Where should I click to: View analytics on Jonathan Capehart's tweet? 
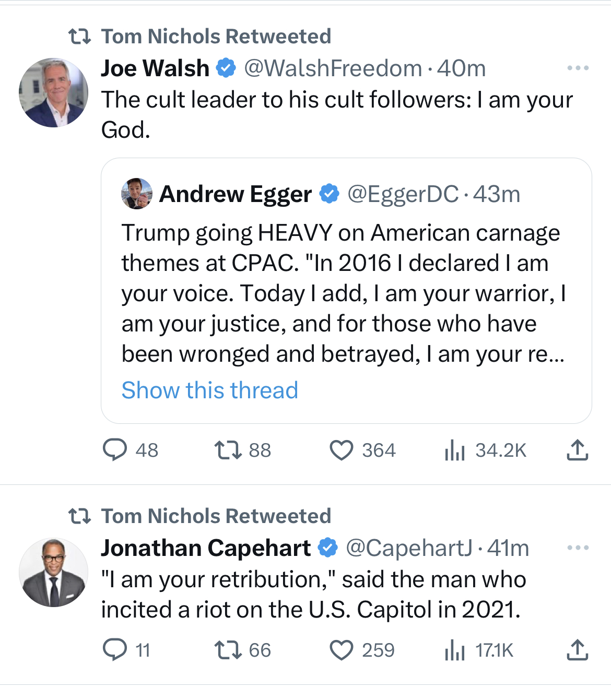455,650
